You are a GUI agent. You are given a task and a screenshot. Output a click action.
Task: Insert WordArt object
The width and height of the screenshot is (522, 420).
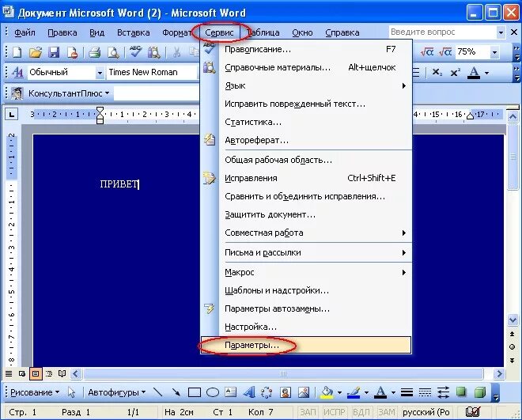pos(248,392)
